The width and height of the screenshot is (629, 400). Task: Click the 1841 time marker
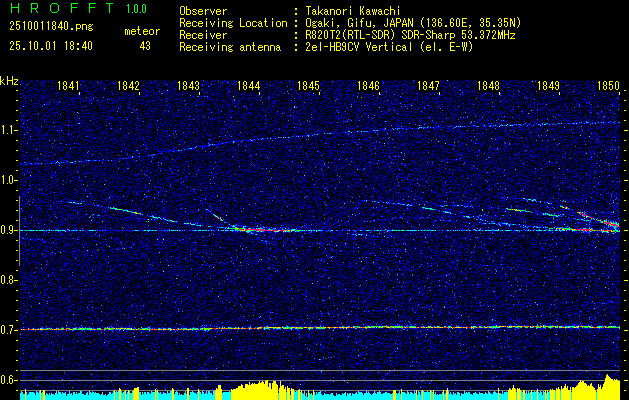coord(68,85)
